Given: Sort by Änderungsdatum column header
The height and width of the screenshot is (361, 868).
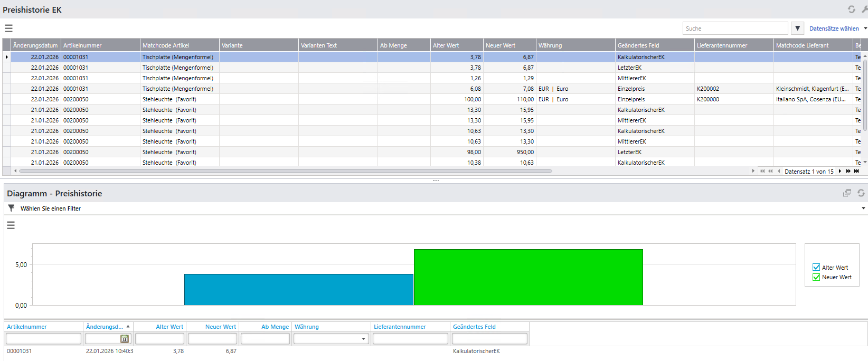Looking at the screenshot, I should click(35, 45).
